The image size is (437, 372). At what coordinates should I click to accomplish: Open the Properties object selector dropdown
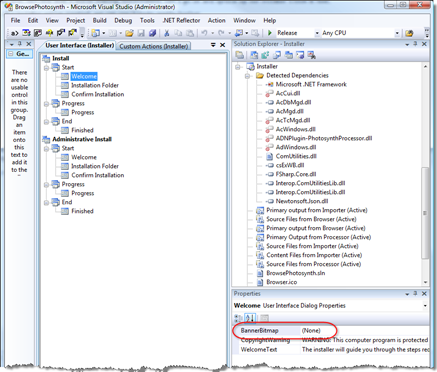pyautogui.click(x=425, y=306)
